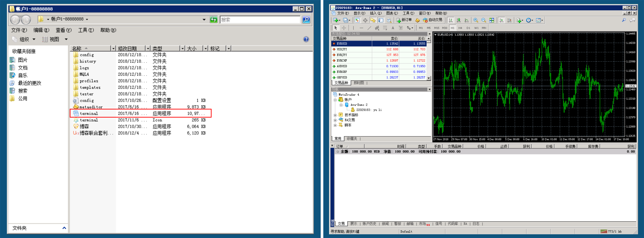
Task: Click the 视图 button in Explorer
Action: [x=55, y=39]
